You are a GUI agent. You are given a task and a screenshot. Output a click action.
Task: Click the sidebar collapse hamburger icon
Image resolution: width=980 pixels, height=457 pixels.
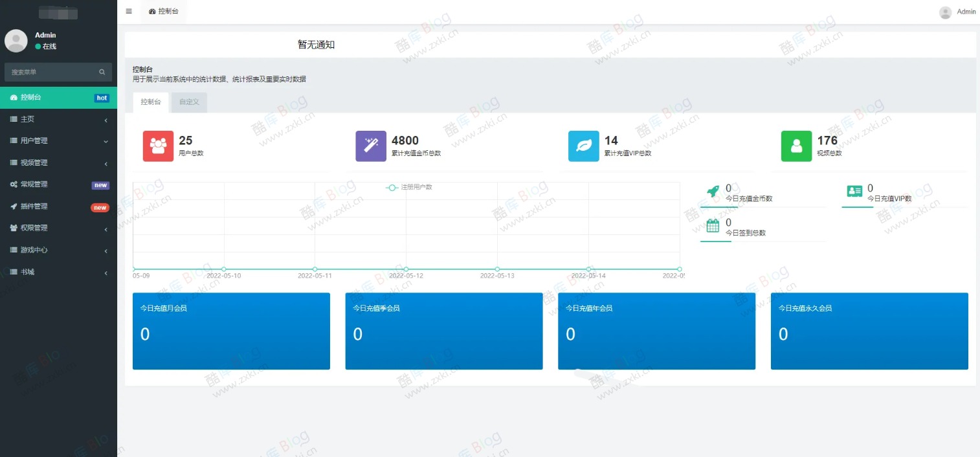click(128, 11)
